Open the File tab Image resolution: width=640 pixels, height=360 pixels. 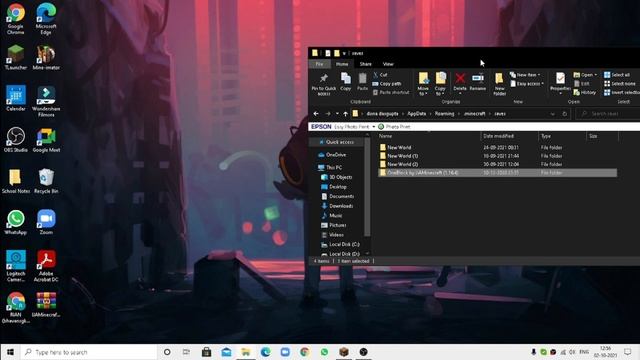319,64
